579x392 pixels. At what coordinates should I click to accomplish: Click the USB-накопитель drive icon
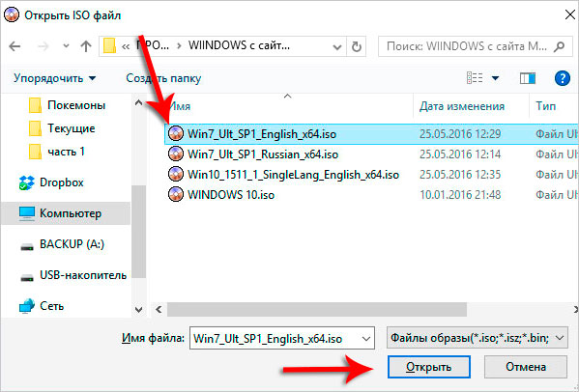click(x=27, y=278)
